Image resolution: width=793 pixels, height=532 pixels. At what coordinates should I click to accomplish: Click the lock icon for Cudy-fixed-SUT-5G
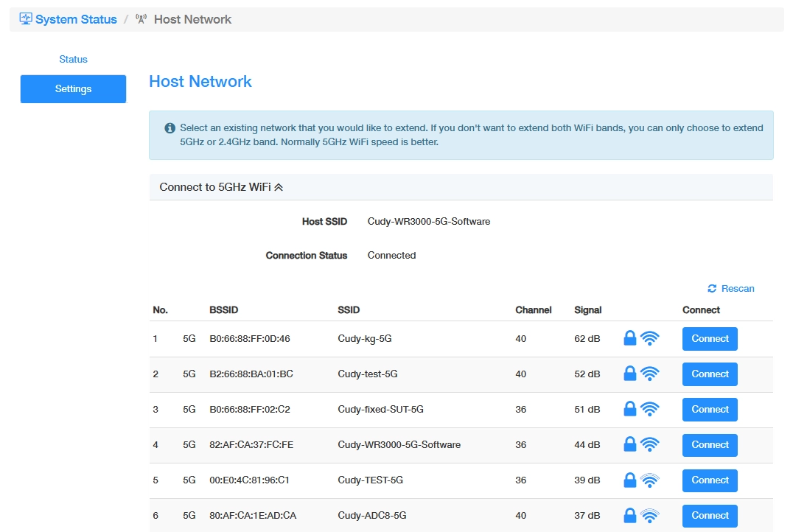coord(629,409)
